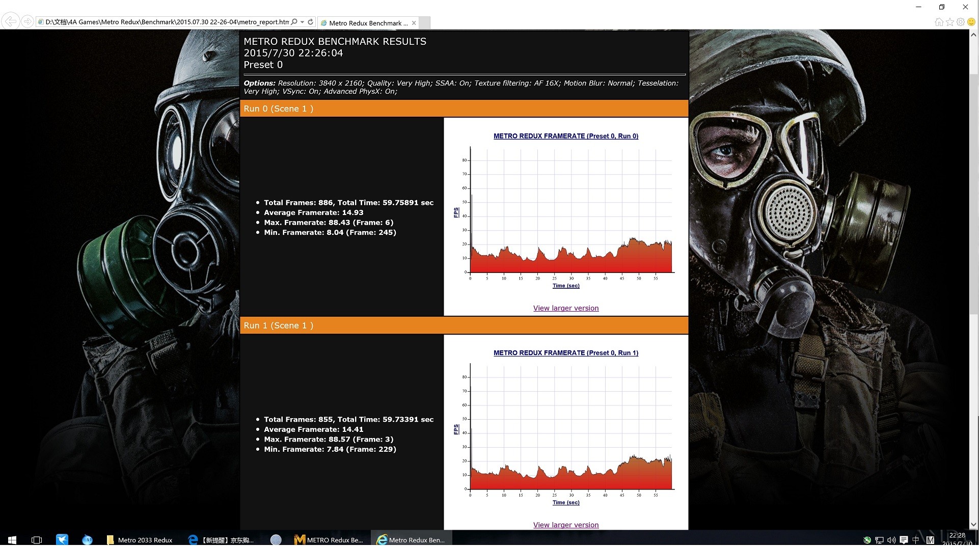Click Max. Framerate: 88.57 (Frame: 3) line
The height and width of the screenshot is (547, 980).
click(329, 440)
